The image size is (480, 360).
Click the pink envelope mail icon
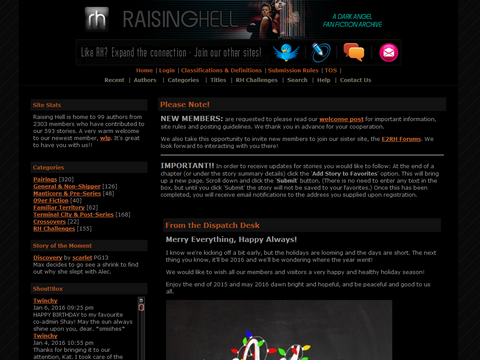pos(389,53)
